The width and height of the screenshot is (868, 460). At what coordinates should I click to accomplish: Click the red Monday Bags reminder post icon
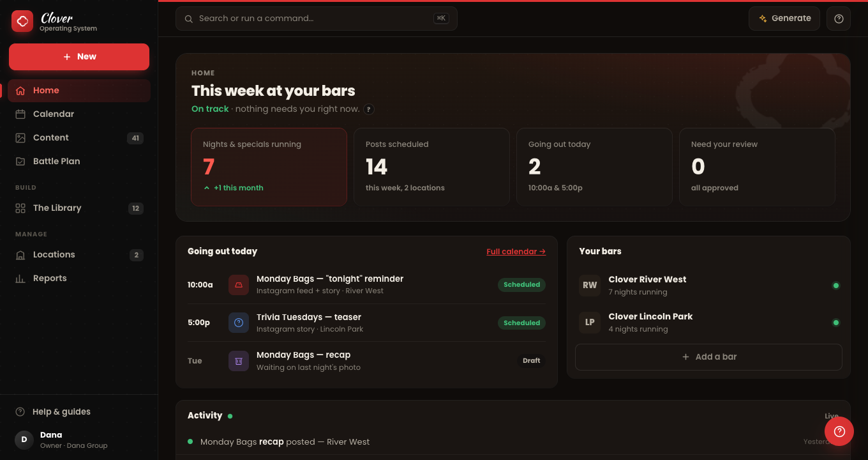239,285
